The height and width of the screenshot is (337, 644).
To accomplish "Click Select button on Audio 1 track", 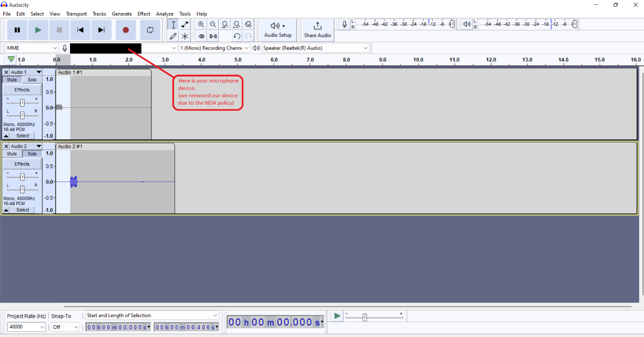I will [22, 136].
